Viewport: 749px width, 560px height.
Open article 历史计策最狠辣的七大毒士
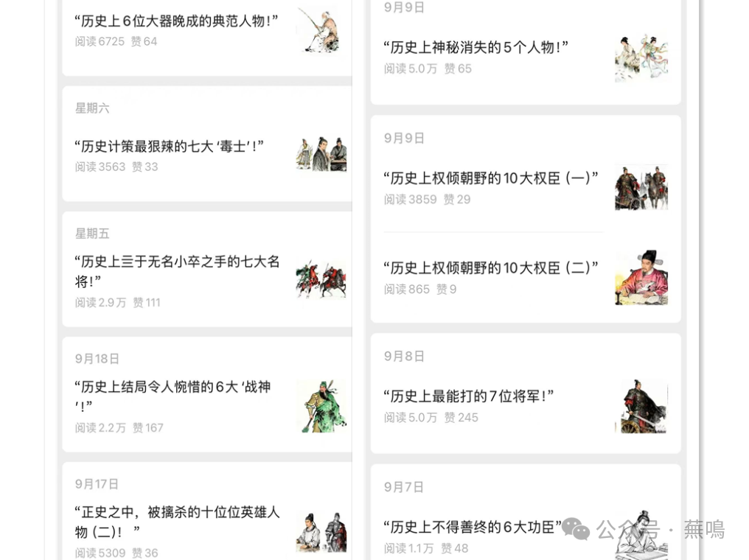(169, 146)
